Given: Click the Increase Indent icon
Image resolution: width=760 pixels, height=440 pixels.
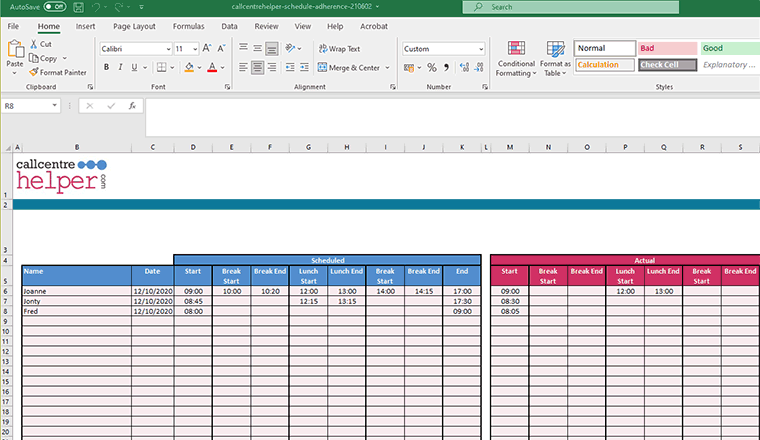Looking at the screenshot, I should 304,67.
